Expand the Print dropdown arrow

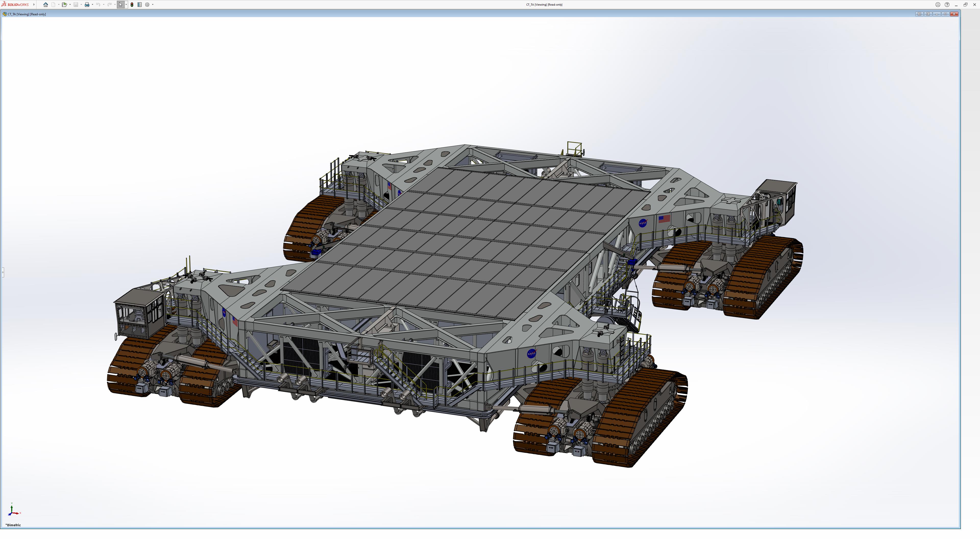(92, 5)
